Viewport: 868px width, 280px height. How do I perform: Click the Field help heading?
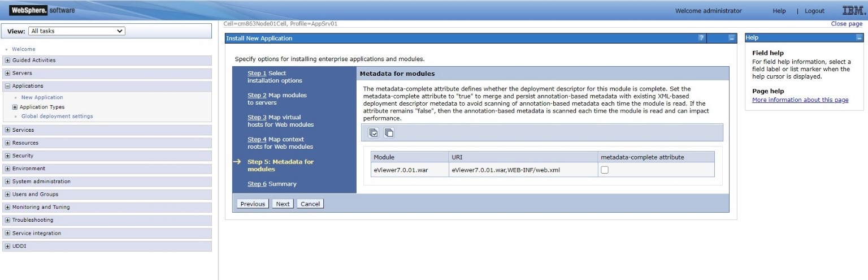pos(768,53)
